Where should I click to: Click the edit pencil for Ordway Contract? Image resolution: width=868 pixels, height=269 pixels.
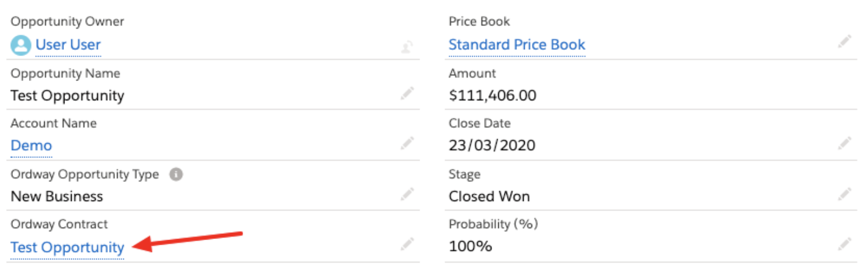pyautogui.click(x=407, y=244)
